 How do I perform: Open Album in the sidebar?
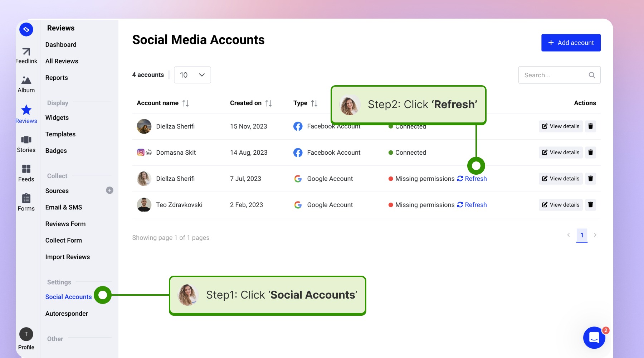pyautogui.click(x=26, y=84)
